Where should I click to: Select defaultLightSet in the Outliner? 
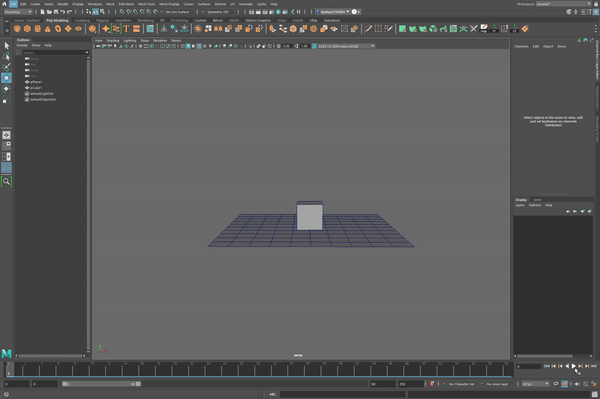42,93
